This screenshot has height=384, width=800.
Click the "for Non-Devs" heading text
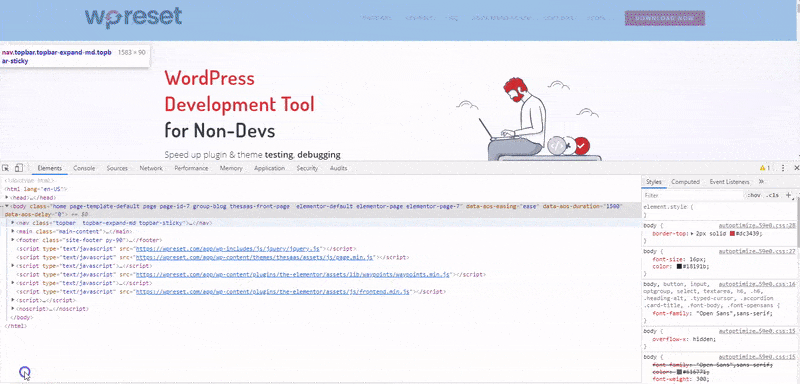pyautogui.click(x=220, y=131)
